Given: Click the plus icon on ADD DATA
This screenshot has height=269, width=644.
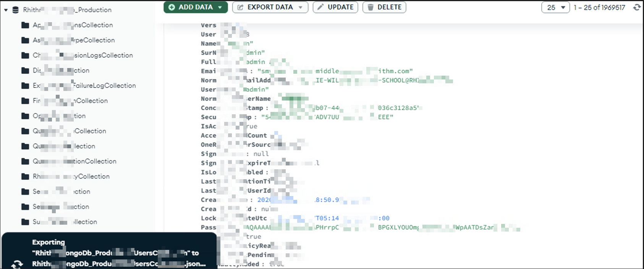Looking at the screenshot, I should (172, 7).
